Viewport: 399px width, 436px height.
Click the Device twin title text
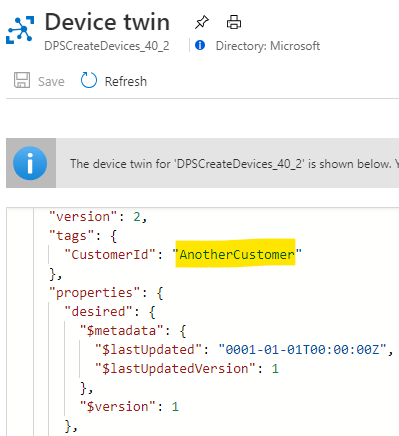click(107, 22)
